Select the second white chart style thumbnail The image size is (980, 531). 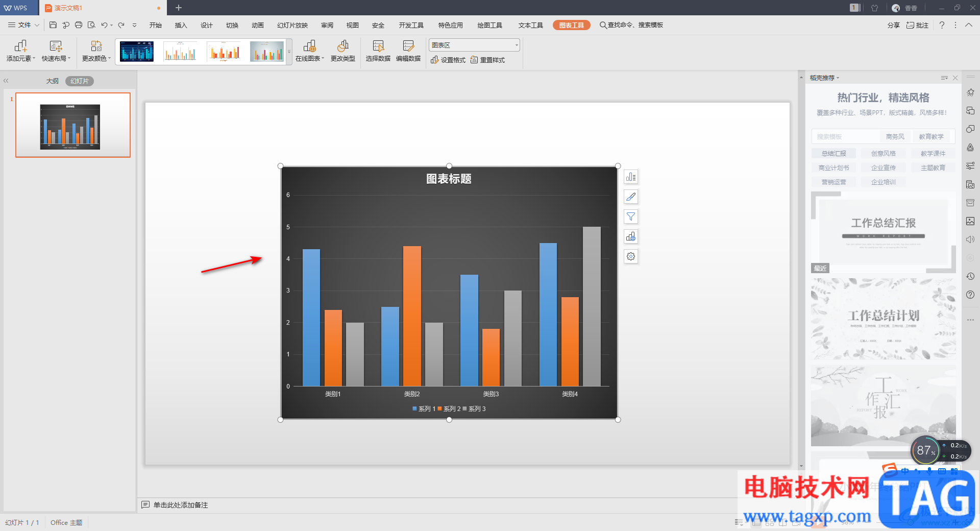click(x=180, y=52)
